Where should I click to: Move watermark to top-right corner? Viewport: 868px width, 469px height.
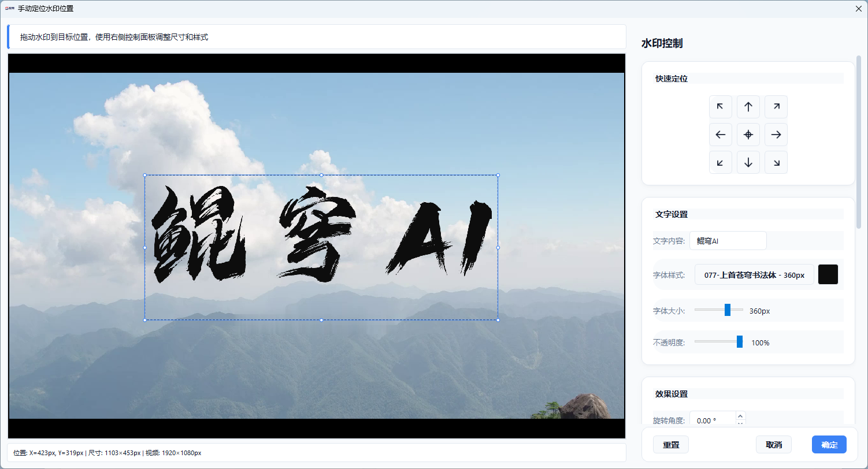click(776, 106)
